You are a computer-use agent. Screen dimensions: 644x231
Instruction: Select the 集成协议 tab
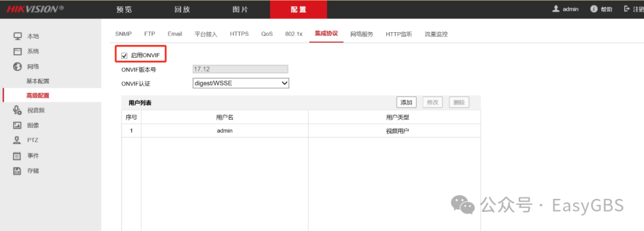[327, 34]
